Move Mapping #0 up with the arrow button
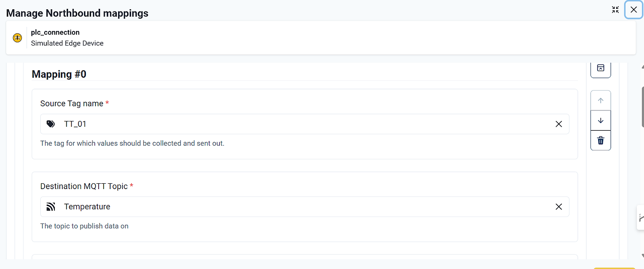The width and height of the screenshot is (644, 269). click(601, 101)
